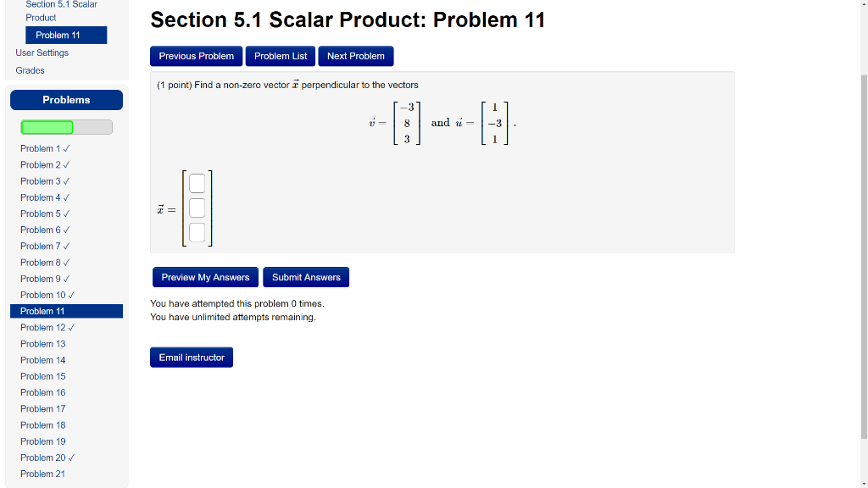
Task: Click the green progress bar
Action: click(x=47, y=127)
